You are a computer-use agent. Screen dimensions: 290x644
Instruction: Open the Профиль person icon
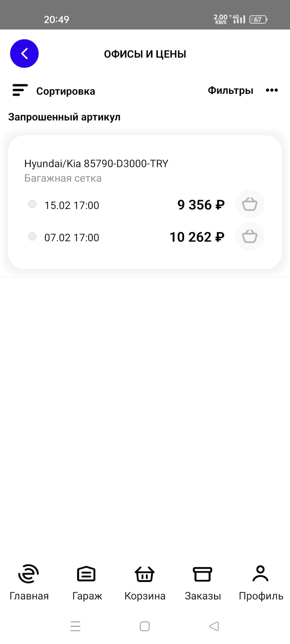tap(260, 574)
